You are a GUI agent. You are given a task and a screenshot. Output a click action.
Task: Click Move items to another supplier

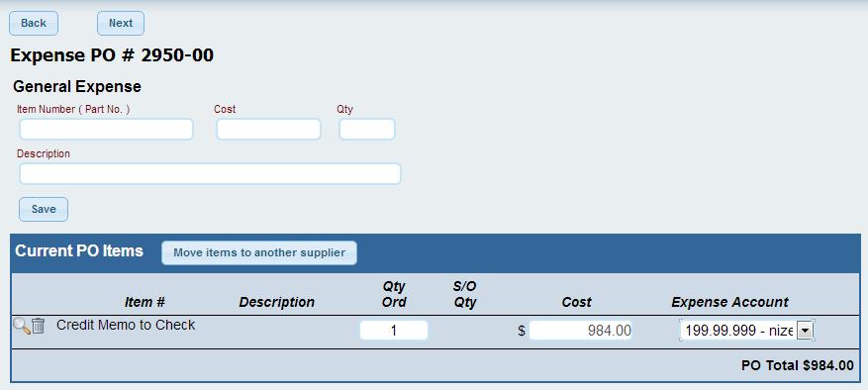click(259, 252)
